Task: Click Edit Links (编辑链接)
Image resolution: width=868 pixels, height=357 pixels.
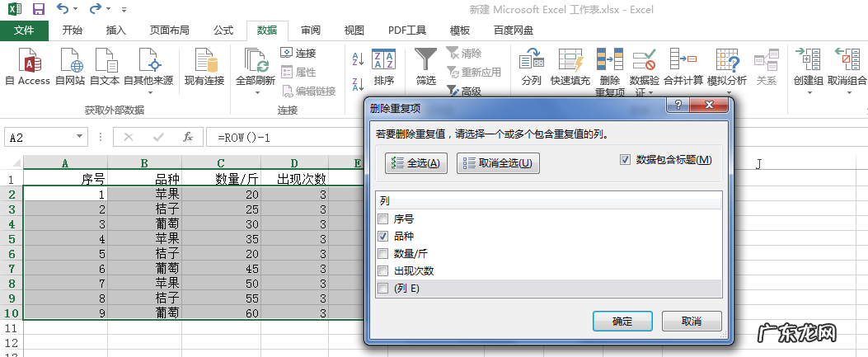Action: pos(308,92)
